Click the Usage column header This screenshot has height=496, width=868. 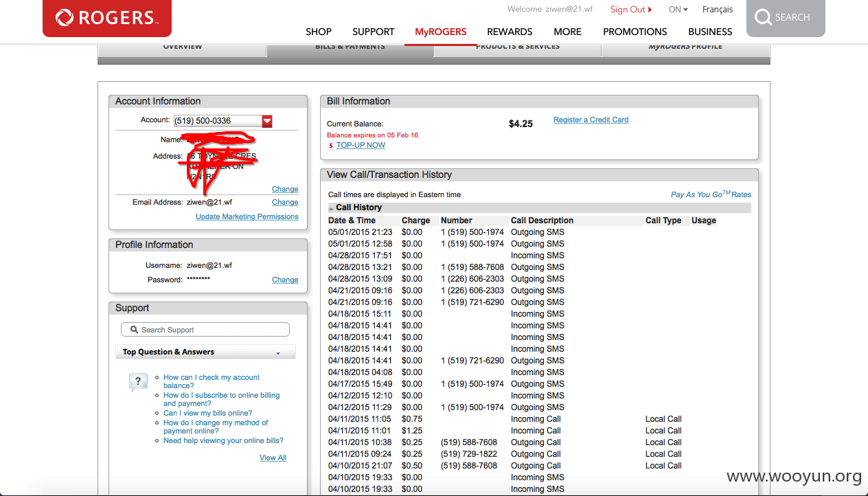[x=704, y=221]
